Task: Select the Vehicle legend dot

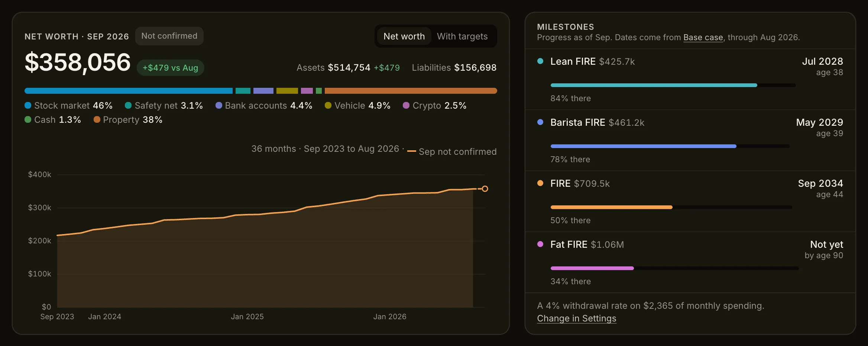Action: [328, 105]
